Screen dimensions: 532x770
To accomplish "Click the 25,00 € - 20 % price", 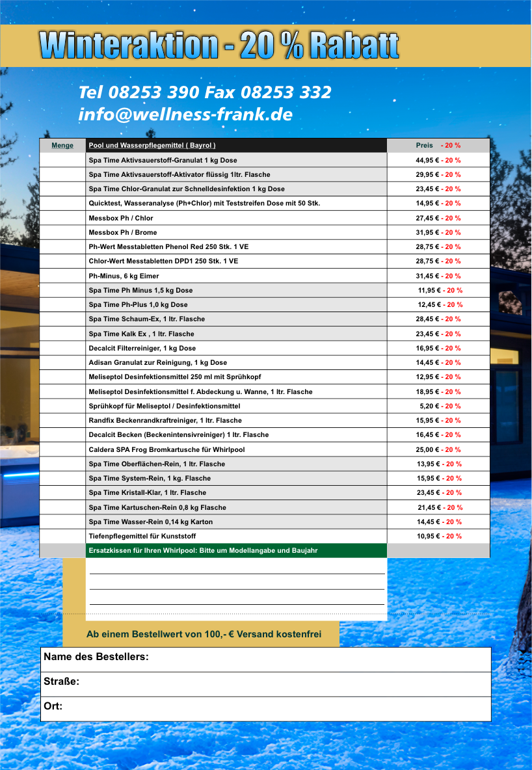I will point(438,450).
